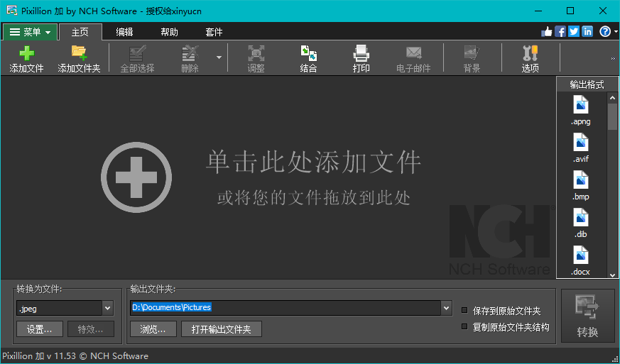The width and height of the screenshot is (620, 364).
Task: Click the Email (电子邮件) toolbar icon
Action: (x=413, y=59)
